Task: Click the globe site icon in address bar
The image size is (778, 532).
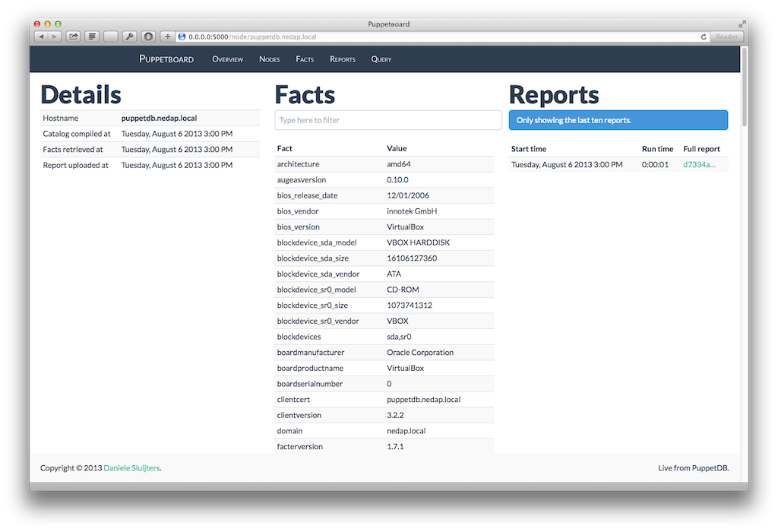Action: tap(182, 36)
